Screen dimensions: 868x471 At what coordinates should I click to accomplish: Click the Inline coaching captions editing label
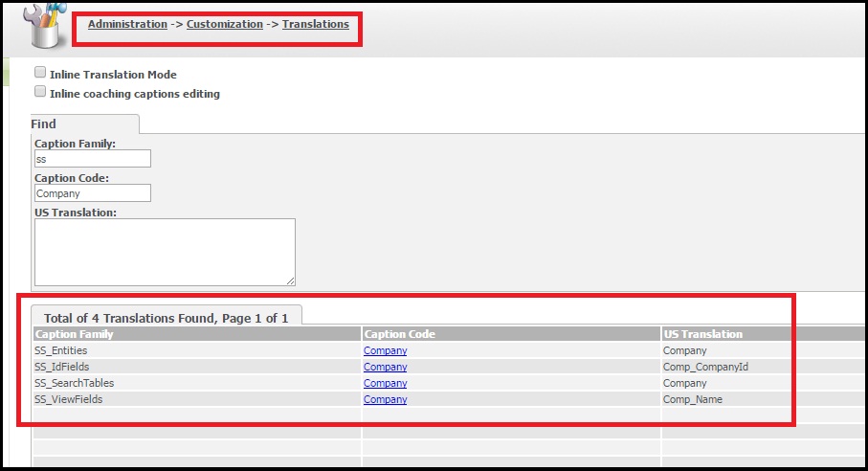(135, 94)
